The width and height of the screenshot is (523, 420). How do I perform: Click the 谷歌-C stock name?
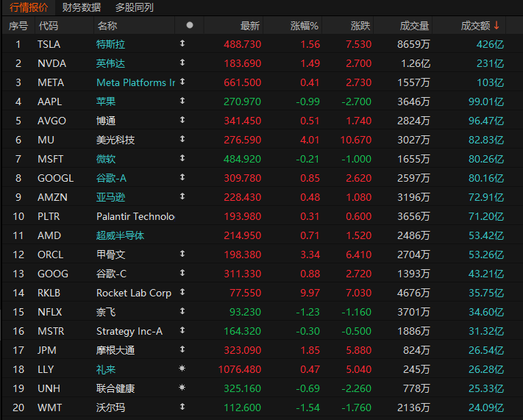point(111,274)
